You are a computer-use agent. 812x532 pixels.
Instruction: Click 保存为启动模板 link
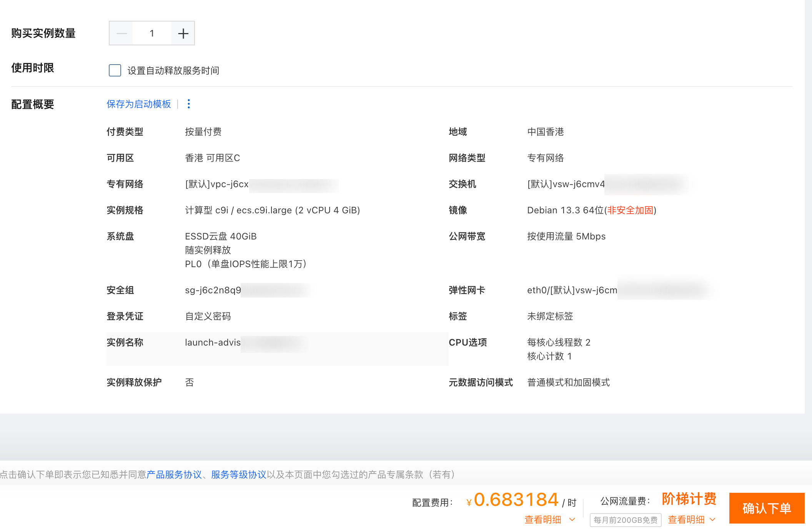pyautogui.click(x=138, y=104)
